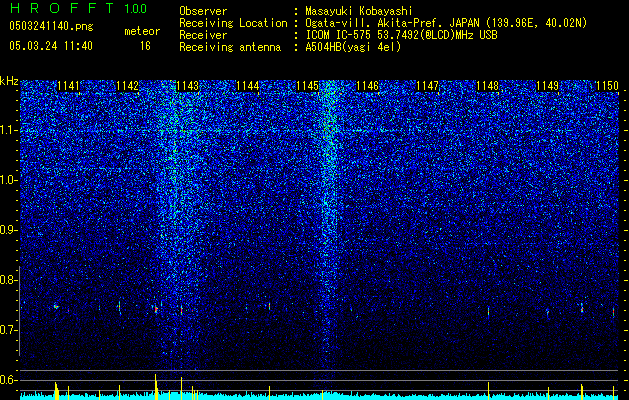This screenshot has width=629, height=400.
Task: Select the filename 0503241140.png
Action: [x=51, y=26]
